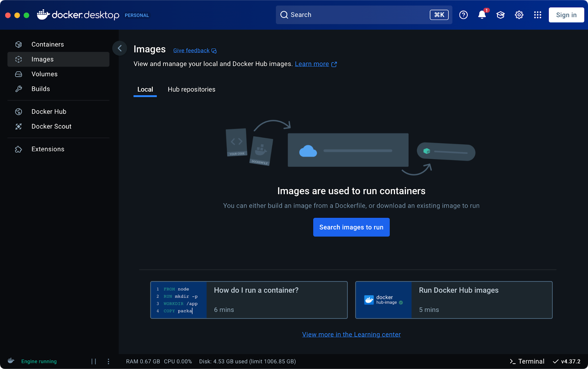The height and width of the screenshot is (369, 588).
Task: Select Extensions in the sidebar
Action: (x=58, y=149)
